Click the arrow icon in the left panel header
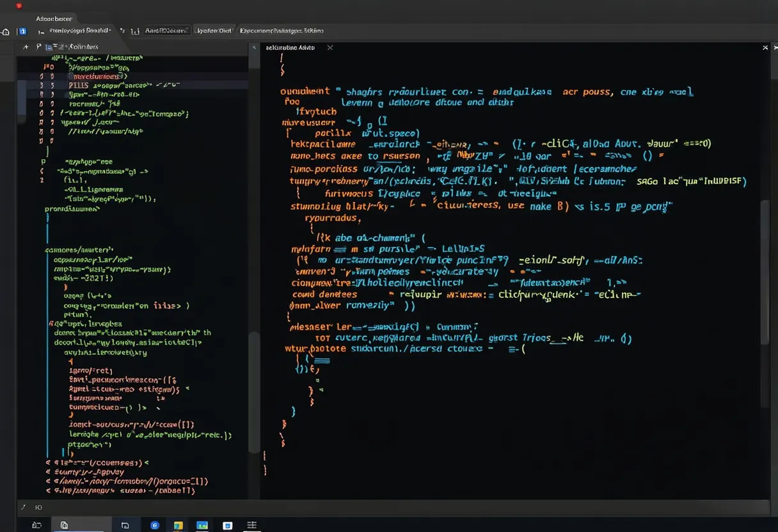 point(26,47)
